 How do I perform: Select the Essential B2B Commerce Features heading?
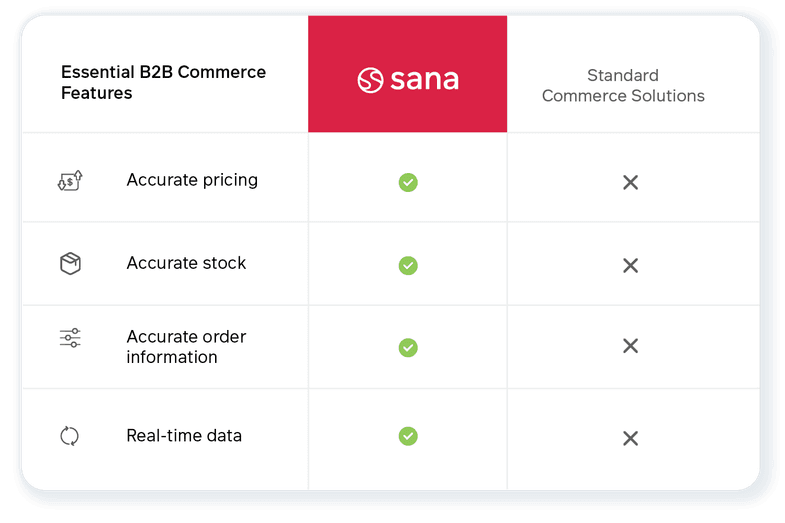pos(163,83)
